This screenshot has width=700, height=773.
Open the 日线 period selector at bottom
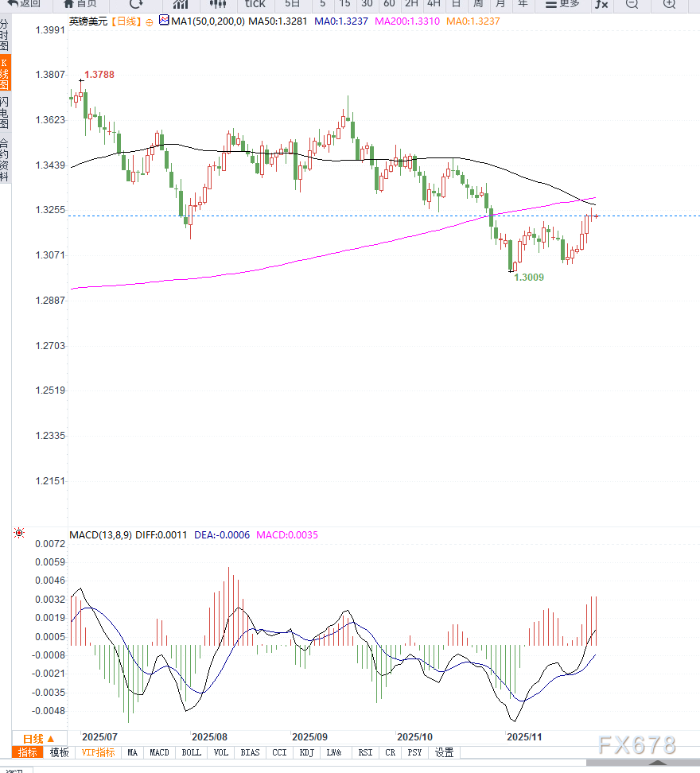point(38,738)
